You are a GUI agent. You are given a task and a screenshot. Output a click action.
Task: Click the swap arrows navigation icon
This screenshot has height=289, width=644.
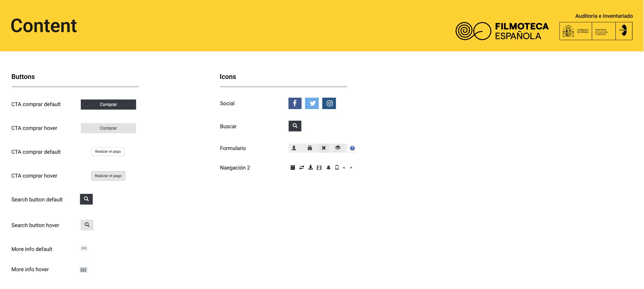pos(302,167)
